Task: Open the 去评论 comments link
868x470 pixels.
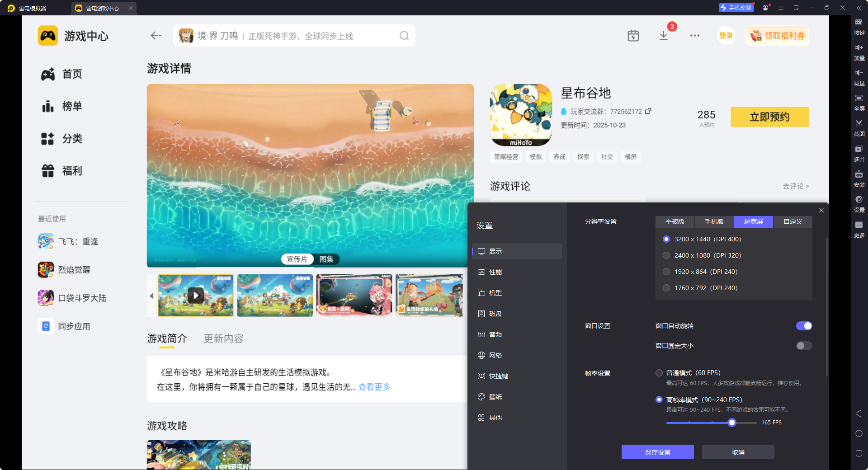Action: pyautogui.click(x=796, y=186)
